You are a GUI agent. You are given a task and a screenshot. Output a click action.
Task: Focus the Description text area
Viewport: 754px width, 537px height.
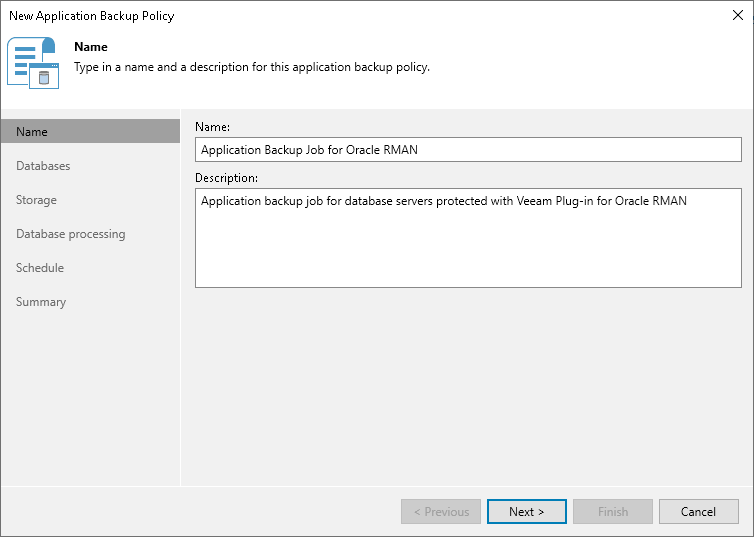point(468,238)
